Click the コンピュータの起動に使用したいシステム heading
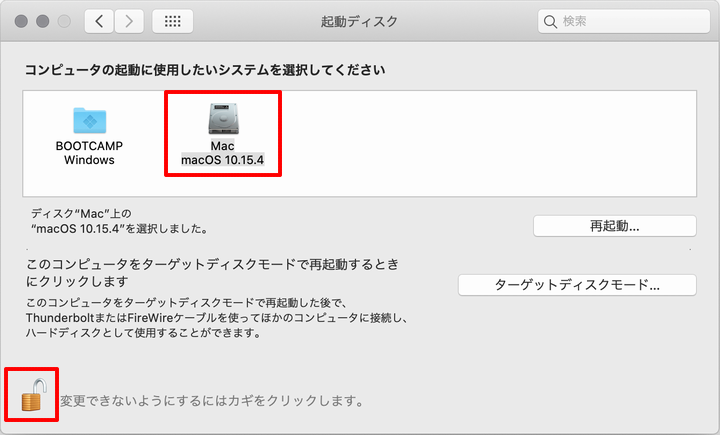720x435 pixels. coord(205,70)
